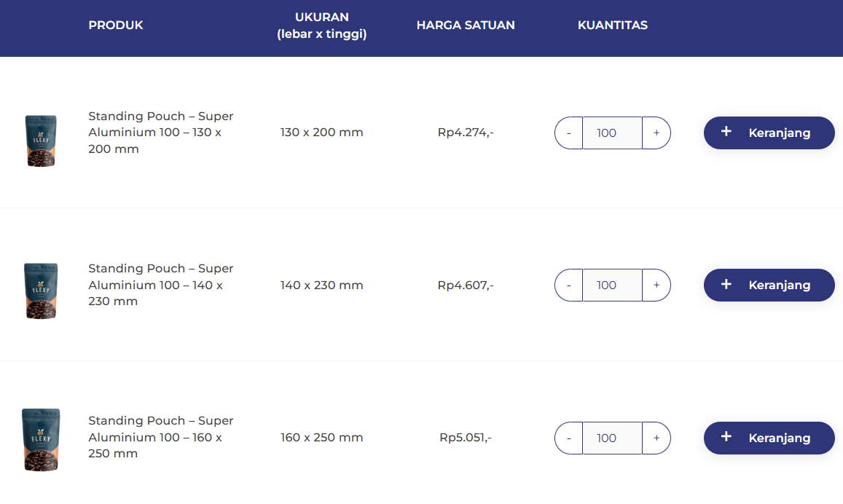The height and width of the screenshot is (504, 843).
Task: Decrease quantity for the 160 x 250 mm pouch
Action: coord(568,438)
